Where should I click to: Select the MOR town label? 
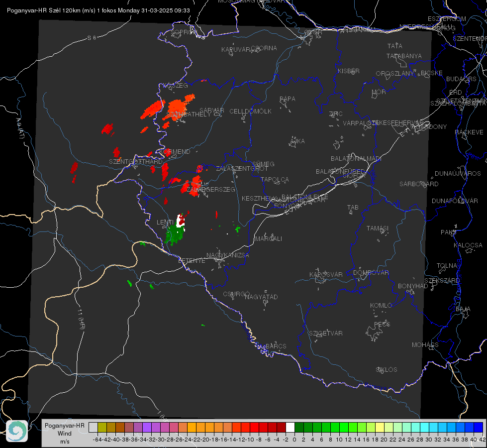click(x=379, y=92)
